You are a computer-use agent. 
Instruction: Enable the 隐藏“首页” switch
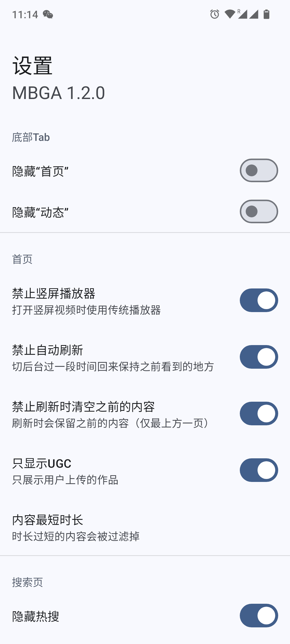259,170
